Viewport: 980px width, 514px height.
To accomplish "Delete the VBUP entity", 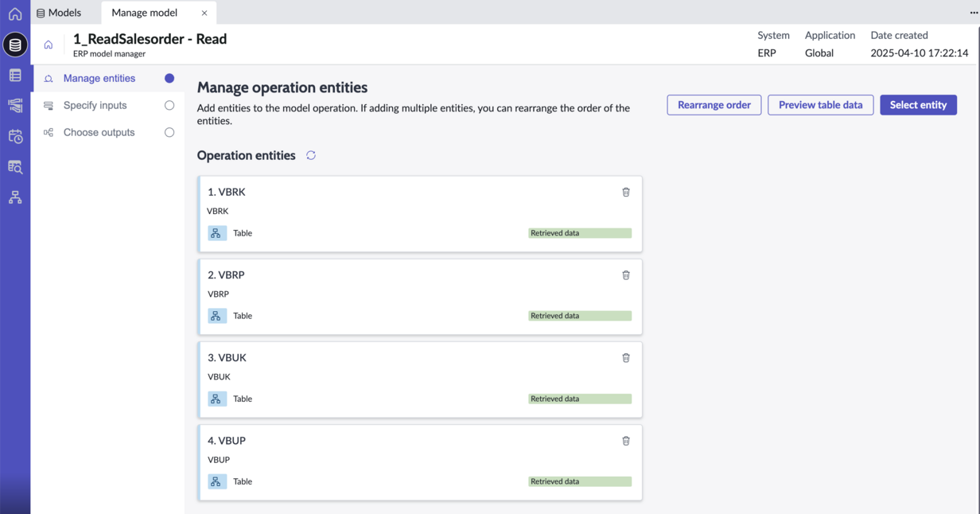I will tap(626, 440).
